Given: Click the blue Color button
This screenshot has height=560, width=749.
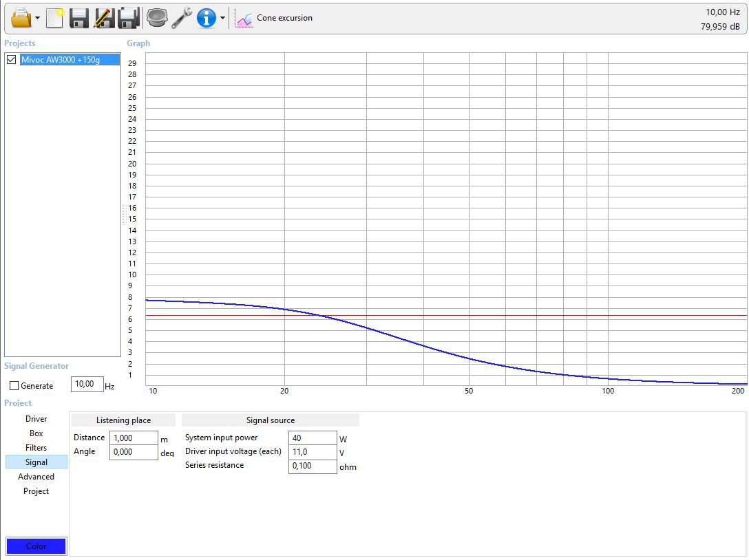Looking at the screenshot, I should click(36, 546).
